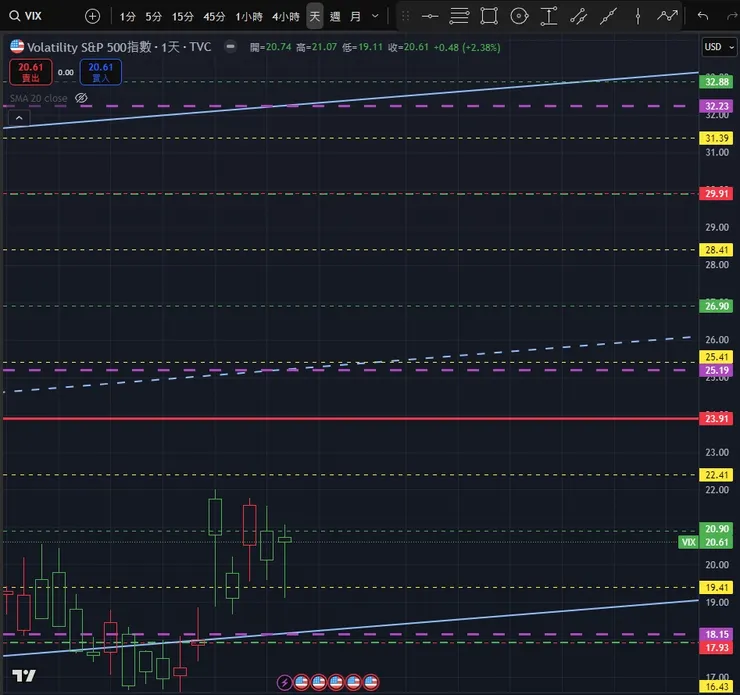Viewport: 740px width, 695px height.
Task: Select the 週 weekly timeframe
Action: pos(335,17)
